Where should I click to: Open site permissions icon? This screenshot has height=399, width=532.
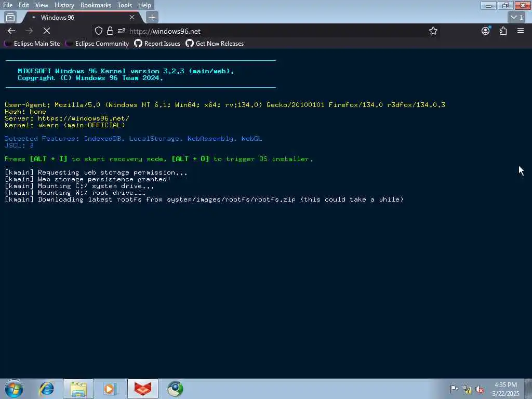[122, 31]
